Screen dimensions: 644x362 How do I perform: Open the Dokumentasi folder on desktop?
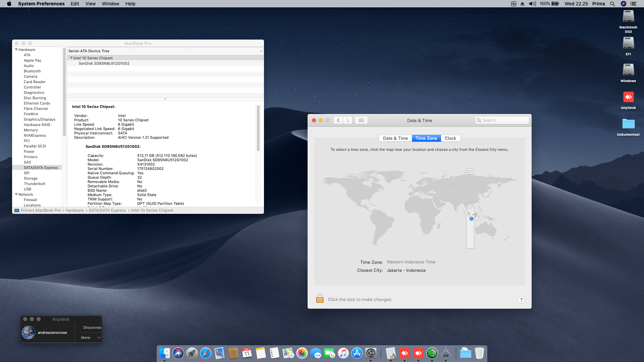point(628,124)
